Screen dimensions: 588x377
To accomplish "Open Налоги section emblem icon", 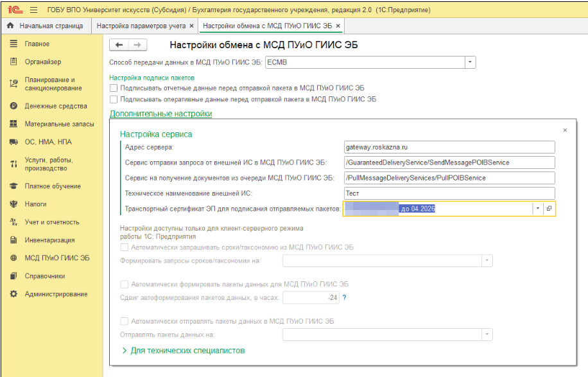I will click(13, 204).
